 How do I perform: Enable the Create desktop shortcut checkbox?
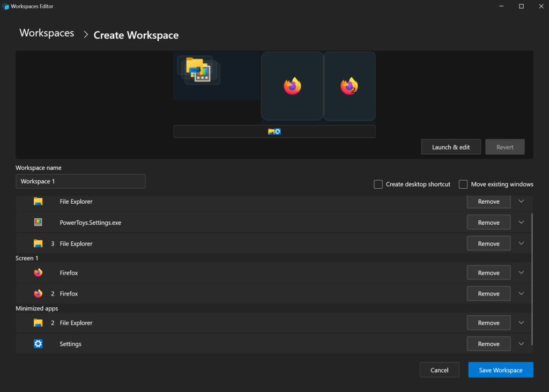[378, 184]
